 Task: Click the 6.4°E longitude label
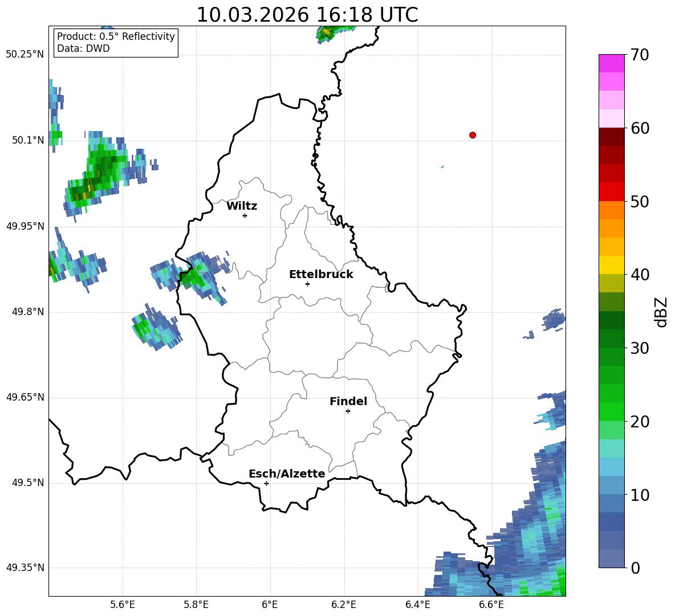pyautogui.click(x=417, y=605)
